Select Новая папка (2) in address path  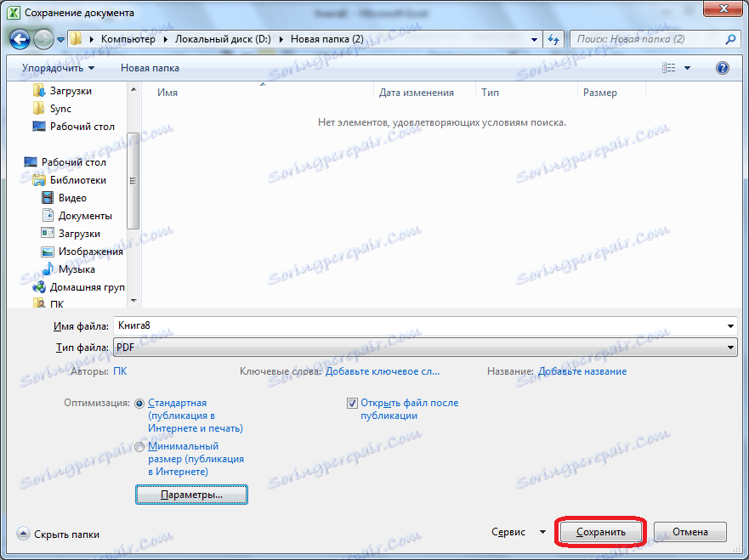pyautogui.click(x=326, y=39)
